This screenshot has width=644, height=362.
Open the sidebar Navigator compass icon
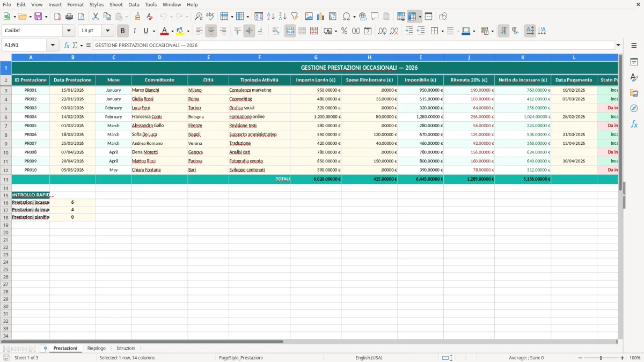tap(634, 108)
